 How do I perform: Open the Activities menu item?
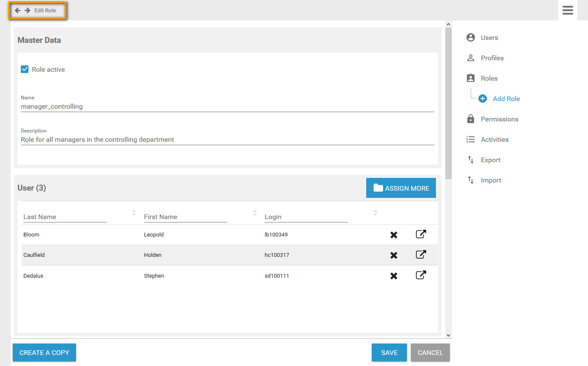pos(495,140)
